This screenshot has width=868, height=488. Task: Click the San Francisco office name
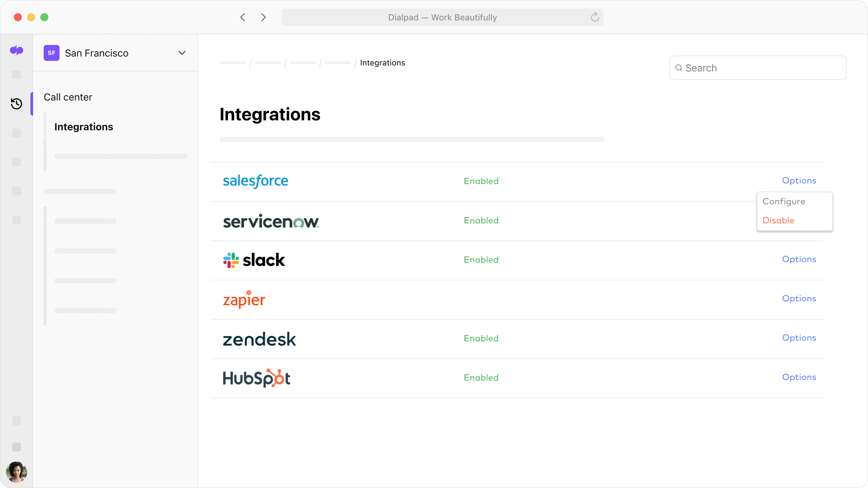tap(97, 53)
